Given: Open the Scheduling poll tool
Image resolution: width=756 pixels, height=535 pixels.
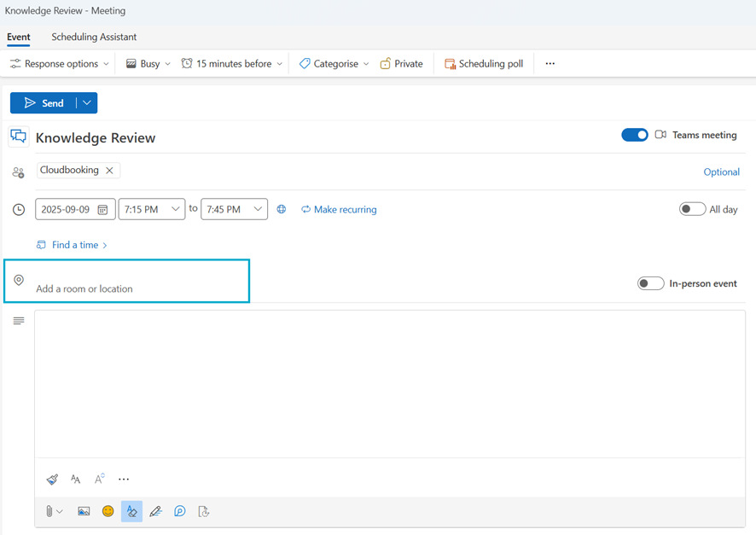Looking at the screenshot, I should (484, 64).
